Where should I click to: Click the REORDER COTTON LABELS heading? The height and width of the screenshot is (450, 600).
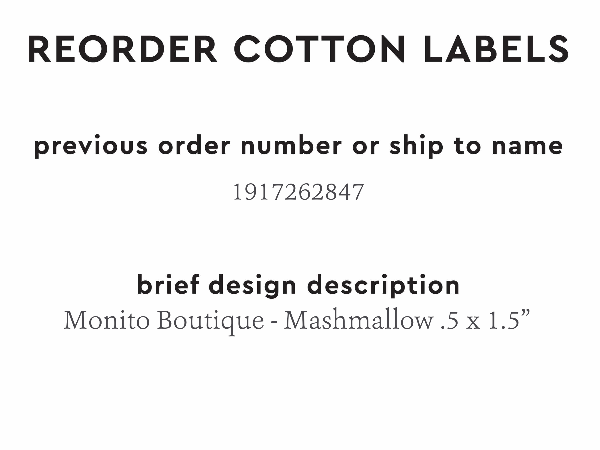(298, 48)
